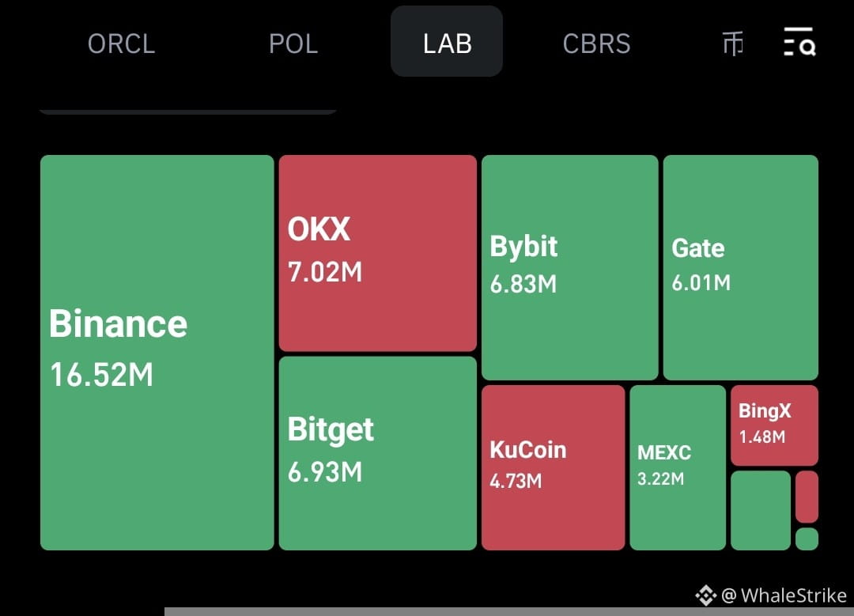
Task: Open the list search icon
Action: (799, 42)
